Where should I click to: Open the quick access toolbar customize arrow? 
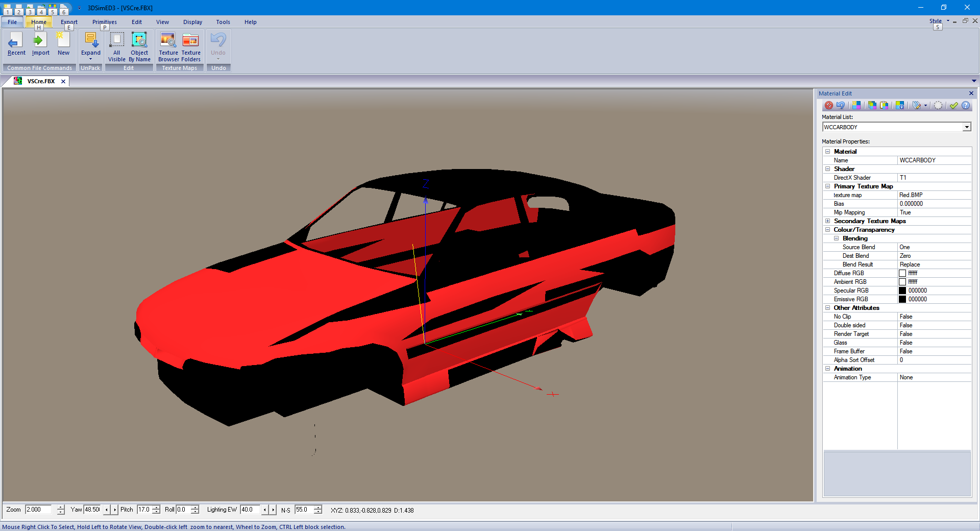[x=79, y=8]
